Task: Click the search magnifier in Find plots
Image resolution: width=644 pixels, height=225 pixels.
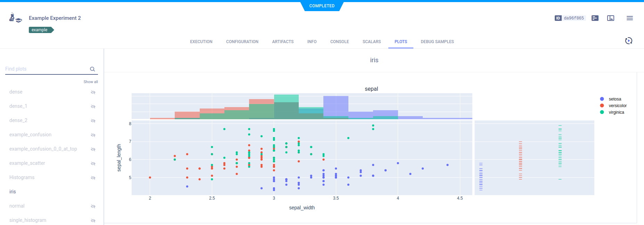Action: [92, 69]
